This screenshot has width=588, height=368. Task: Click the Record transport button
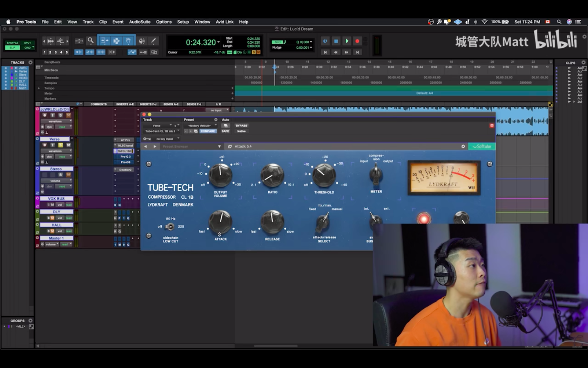pyautogui.click(x=357, y=41)
